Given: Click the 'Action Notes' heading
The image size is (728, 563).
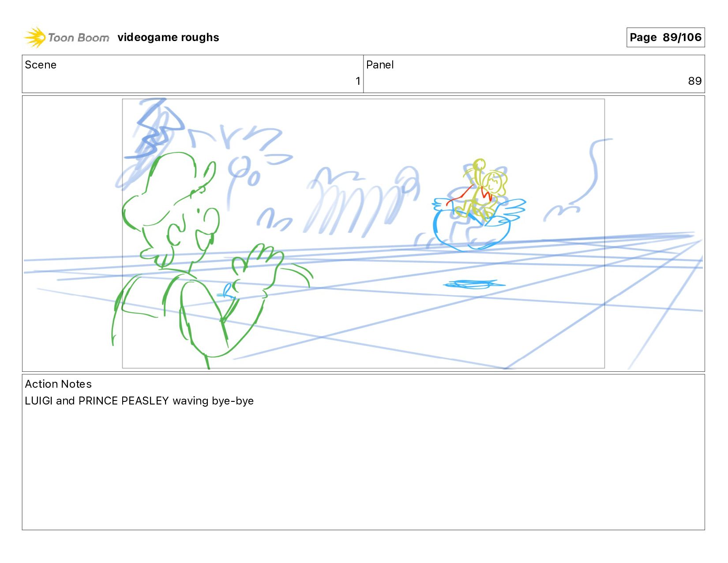Looking at the screenshot, I should click(x=58, y=384).
